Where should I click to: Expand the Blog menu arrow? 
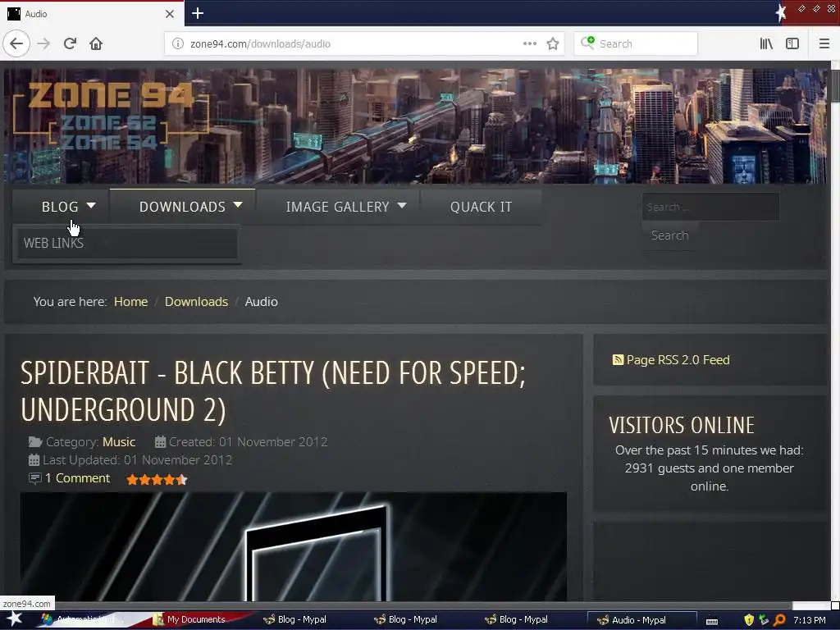coord(91,205)
